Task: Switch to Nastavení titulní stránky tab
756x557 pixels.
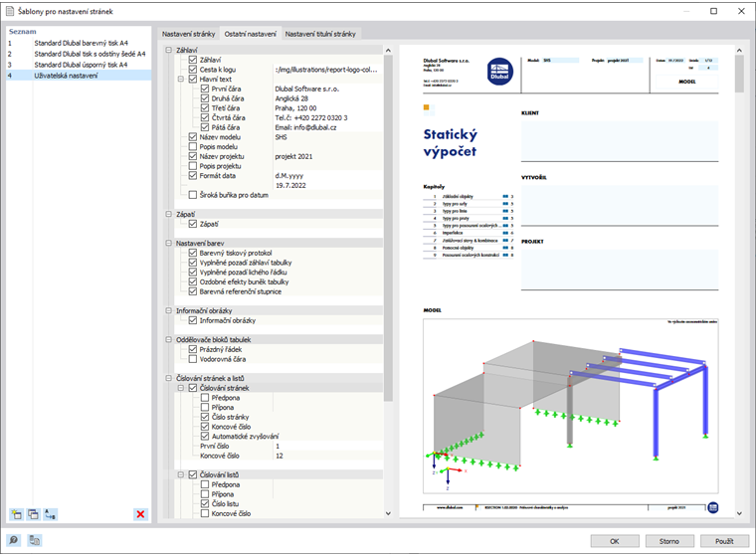Action: pyautogui.click(x=320, y=34)
